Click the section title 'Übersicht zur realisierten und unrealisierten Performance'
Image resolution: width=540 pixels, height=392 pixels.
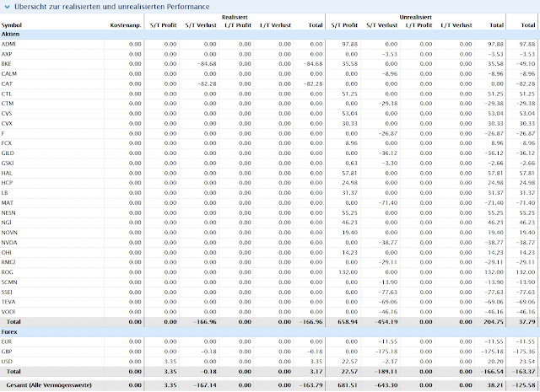pyautogui.click(x=112, y=7)
